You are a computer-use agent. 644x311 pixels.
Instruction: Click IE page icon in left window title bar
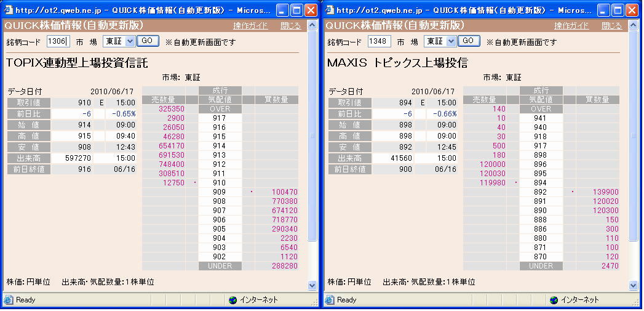pos(8,9)
